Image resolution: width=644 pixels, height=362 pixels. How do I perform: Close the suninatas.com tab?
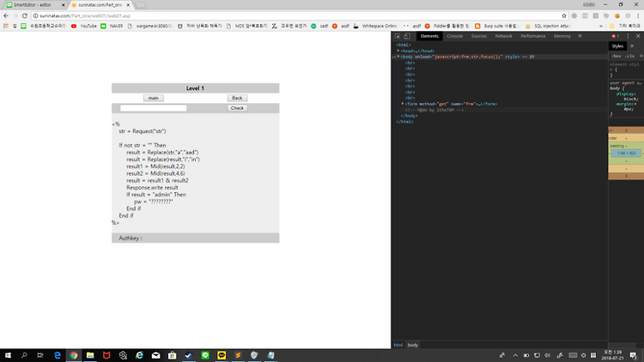pos(128,5)
